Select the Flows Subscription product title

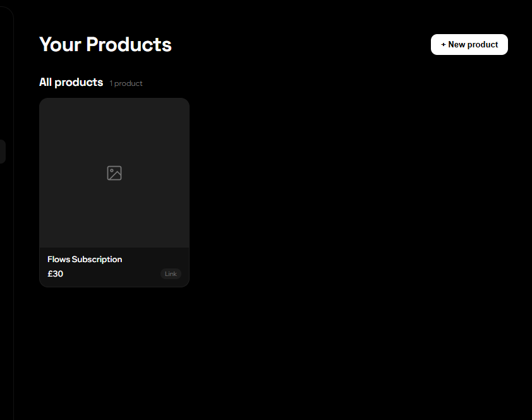tap(85, 259)
